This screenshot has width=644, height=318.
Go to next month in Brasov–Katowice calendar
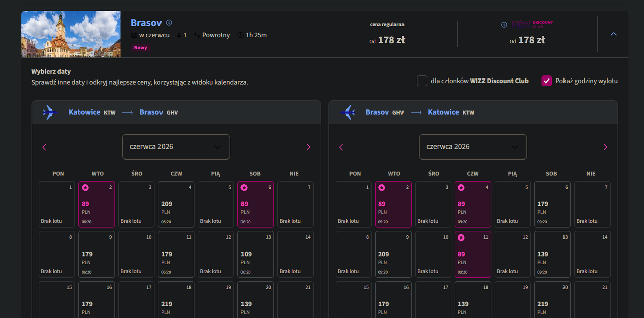coord(605,147)
